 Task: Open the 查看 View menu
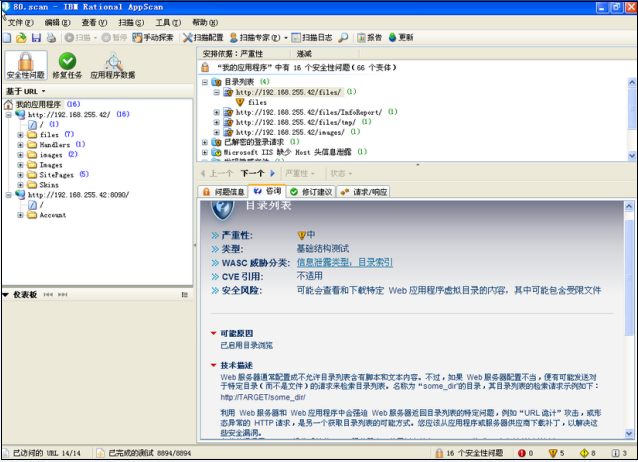tap(94, 22)
